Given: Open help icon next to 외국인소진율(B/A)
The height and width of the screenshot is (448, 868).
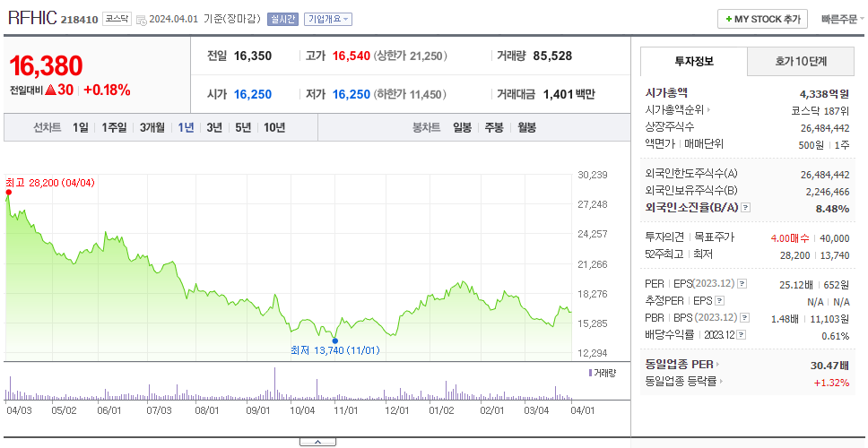Looking at the screenshot, I should [x=746, y=208].
